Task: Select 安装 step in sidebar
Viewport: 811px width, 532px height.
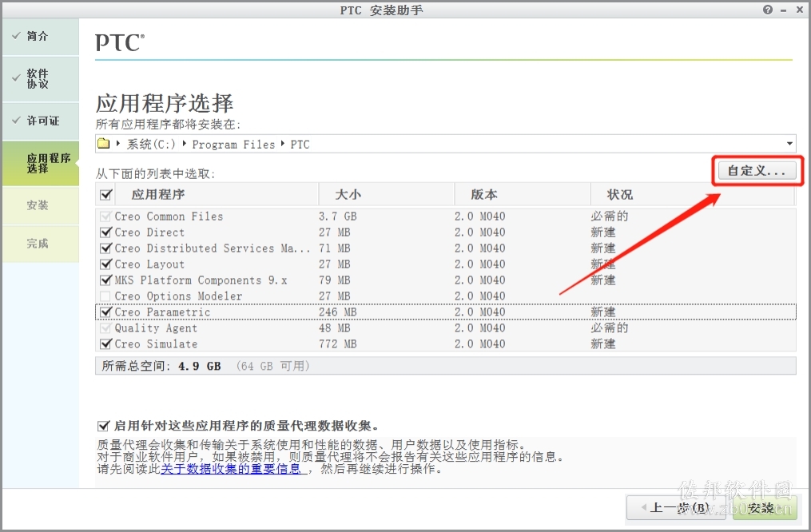Action: point(41,205)
